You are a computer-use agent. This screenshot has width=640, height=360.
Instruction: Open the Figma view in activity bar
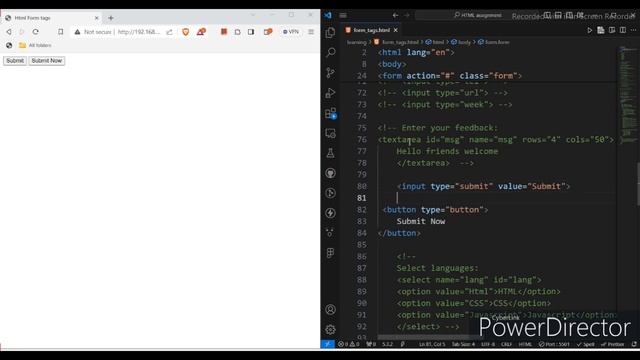tap(331, 253)
